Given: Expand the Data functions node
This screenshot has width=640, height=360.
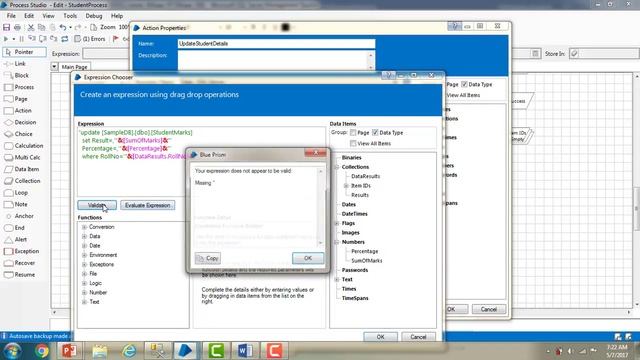Looking at the screenshot, I should pyautogui.click(x=84, y=236).
